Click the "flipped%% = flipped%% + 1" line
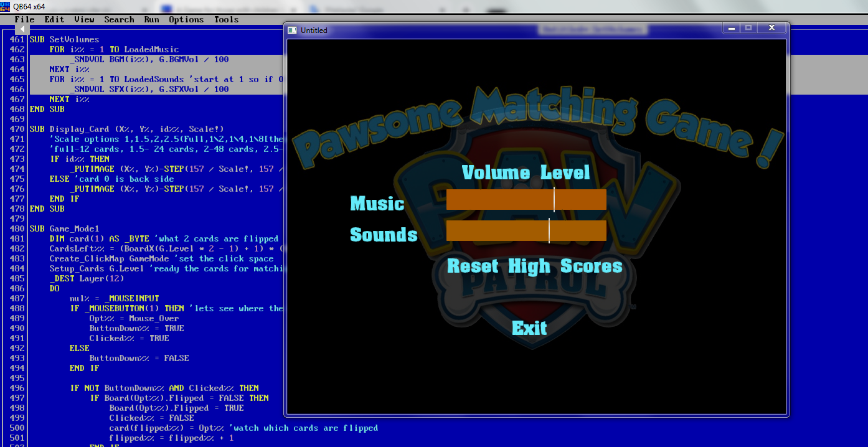Image resolution: width=868 pixels, height=447 pixels. (171, 438)
